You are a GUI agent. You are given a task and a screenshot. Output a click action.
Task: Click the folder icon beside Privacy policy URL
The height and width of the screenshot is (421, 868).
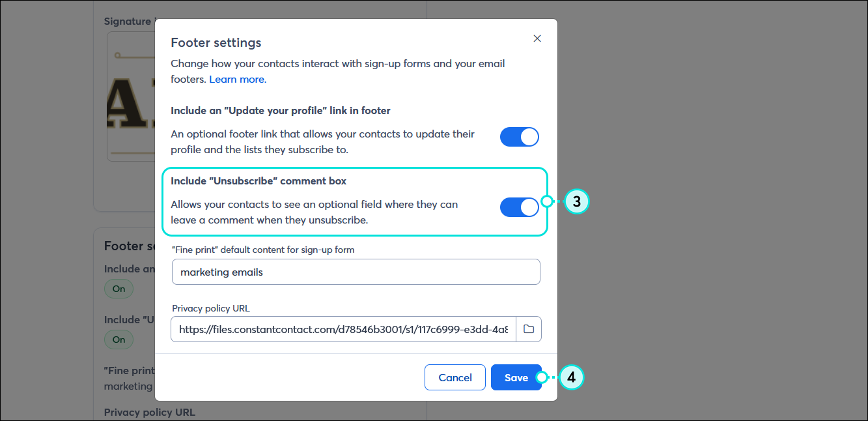[x=529, y=329]
